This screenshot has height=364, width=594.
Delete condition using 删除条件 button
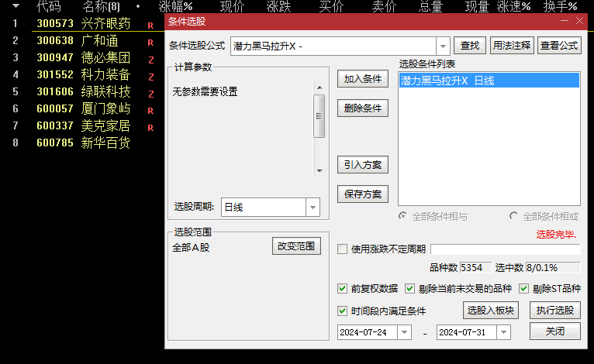pyautogui.click(x=363, y=108)
